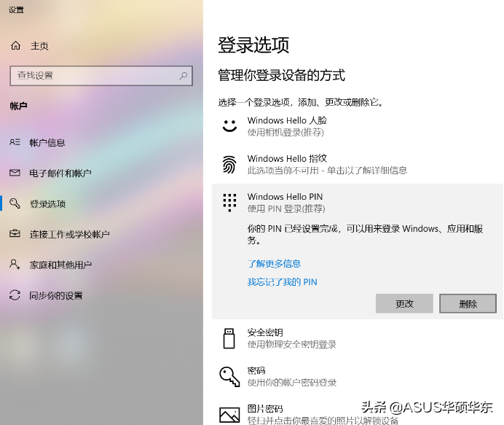This screenshot has height=425, width=504.
Task: Click the 更改 button for PIN
Action: click(x=404, y=303)
